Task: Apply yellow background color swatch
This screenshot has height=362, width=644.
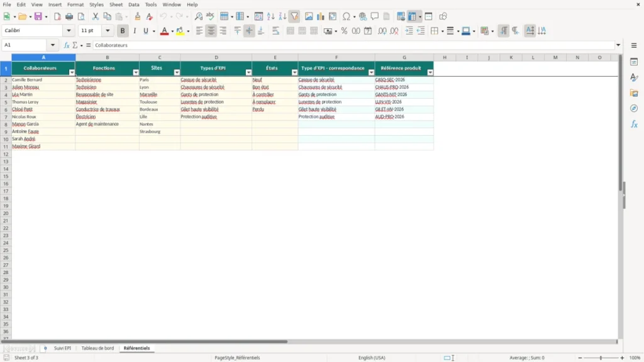Action: 180,31
